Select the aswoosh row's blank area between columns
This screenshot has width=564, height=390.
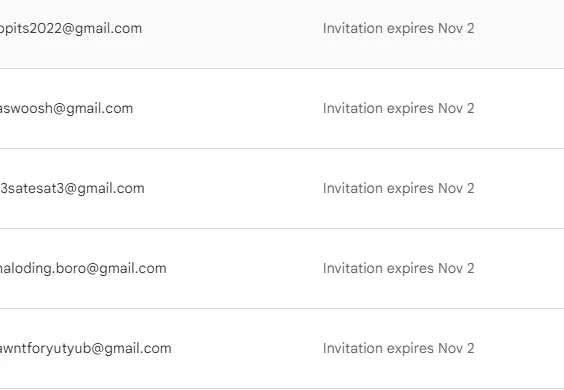pos(228,108)
